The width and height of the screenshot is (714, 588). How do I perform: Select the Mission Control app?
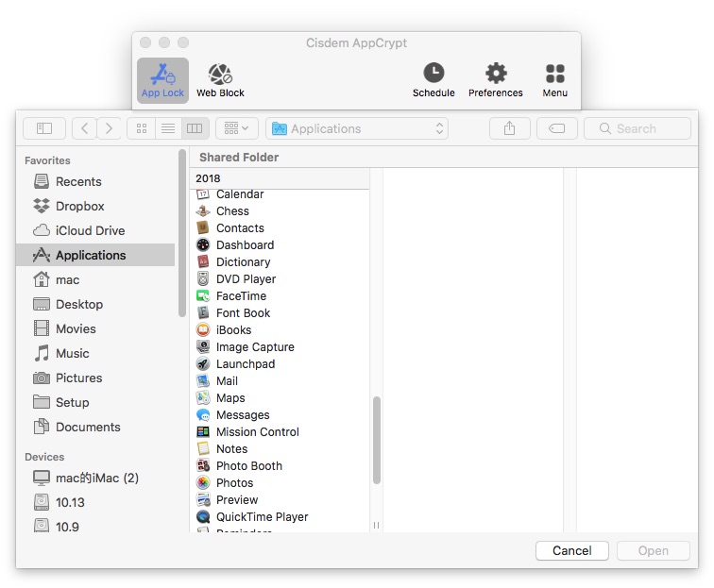(x=280, y=432)
